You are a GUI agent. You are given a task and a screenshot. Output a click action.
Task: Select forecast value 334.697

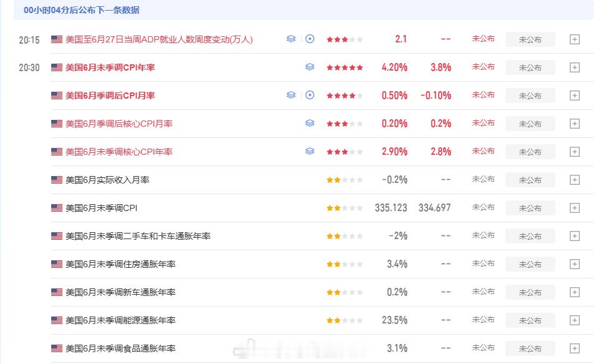coord(435,208)
